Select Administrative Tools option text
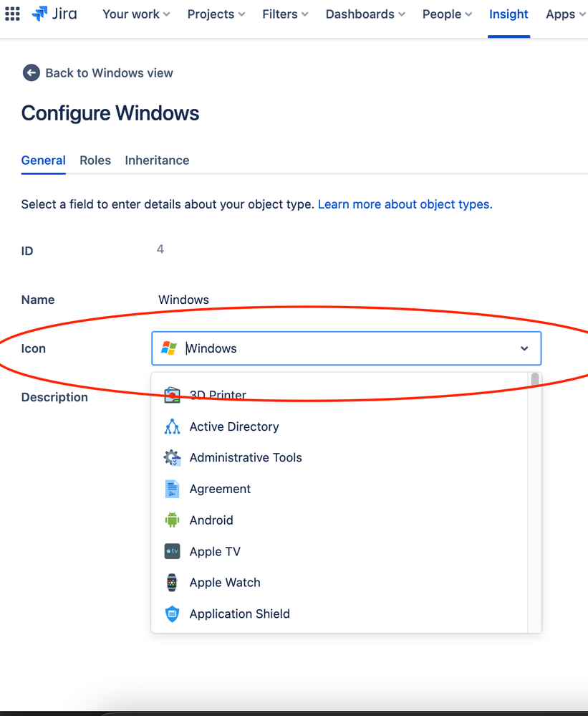 pos(246,457)
